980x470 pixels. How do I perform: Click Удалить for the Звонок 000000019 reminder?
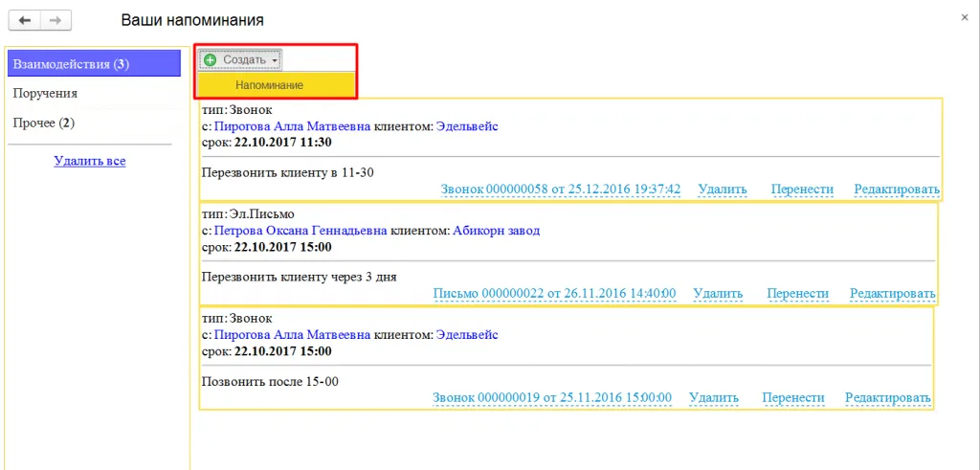[x=714, y=397]
